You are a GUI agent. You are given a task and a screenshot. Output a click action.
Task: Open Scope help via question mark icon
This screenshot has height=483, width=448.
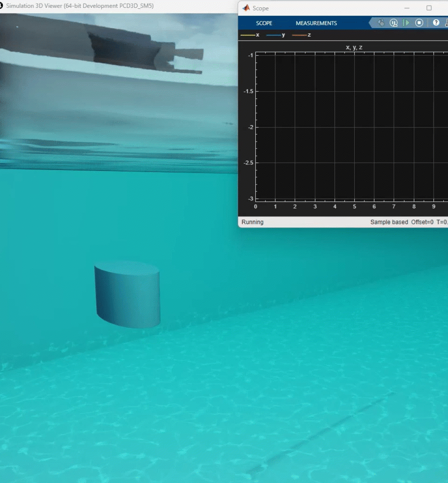[x=436, y=23]
